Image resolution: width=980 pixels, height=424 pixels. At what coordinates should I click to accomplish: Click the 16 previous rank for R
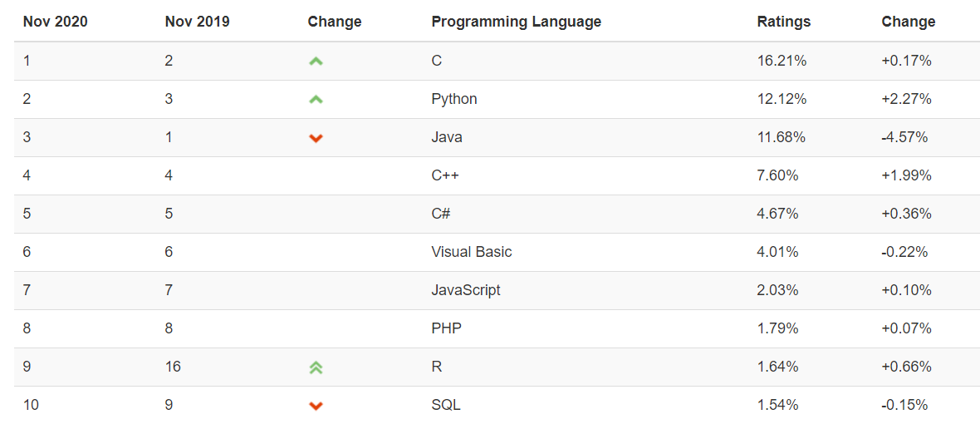tap(173, 367)
